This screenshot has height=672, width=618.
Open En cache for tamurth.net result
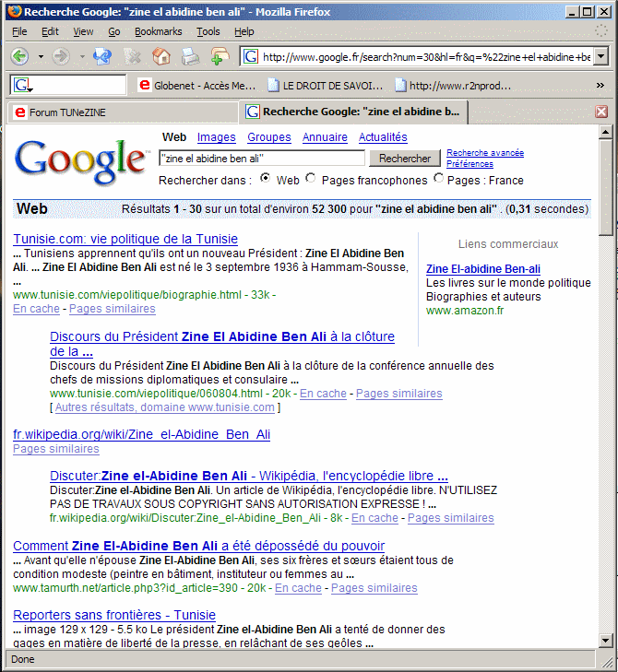point(298,588)
